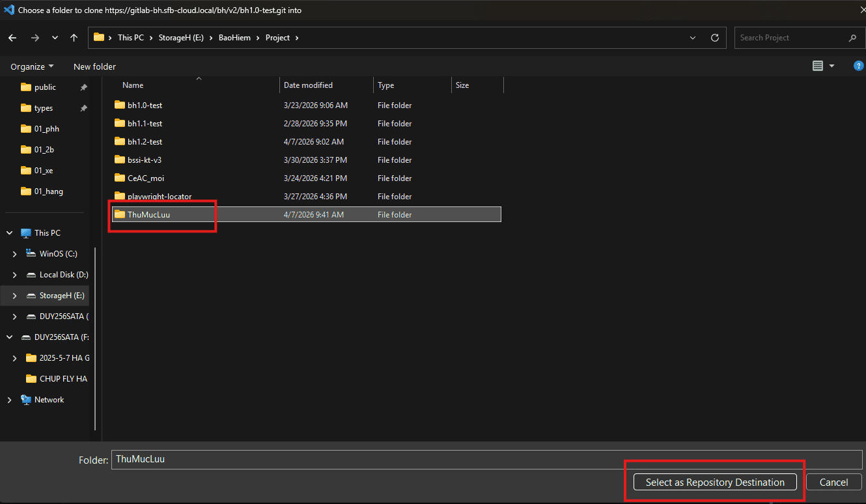Click the folder icon of bssi-kt-v3
This screenshot has width=866, height=504.
(119, 160)
